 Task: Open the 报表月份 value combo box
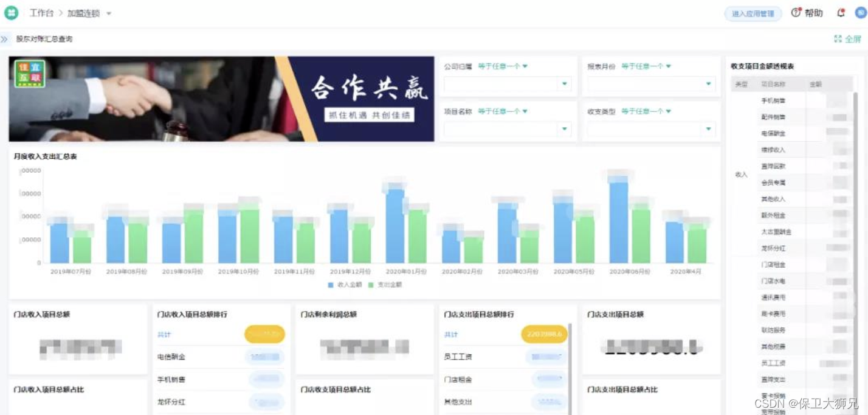click(x=651, y=84)
